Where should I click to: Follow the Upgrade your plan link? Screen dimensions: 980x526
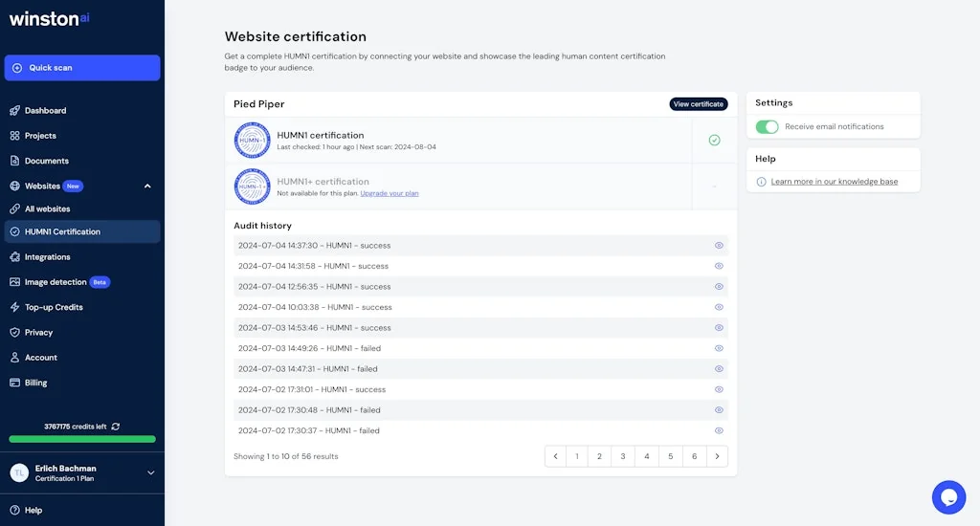(x=389, y=193)
